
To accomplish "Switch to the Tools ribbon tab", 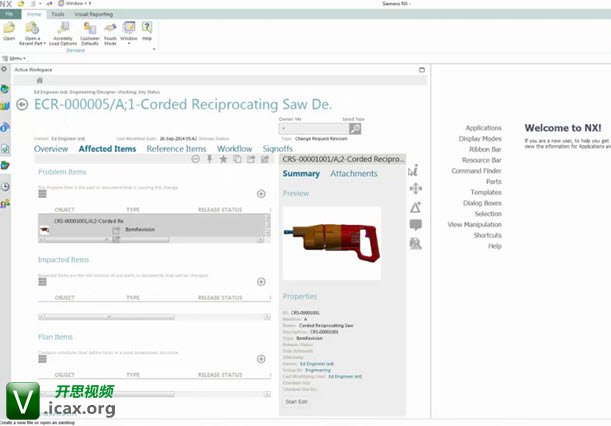I will point(58,14).
